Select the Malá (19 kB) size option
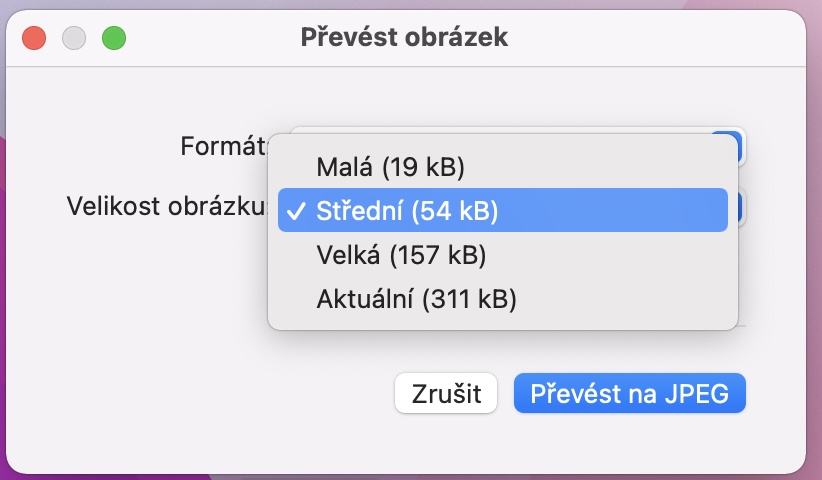The image size is (822, 480). point(390,165)
